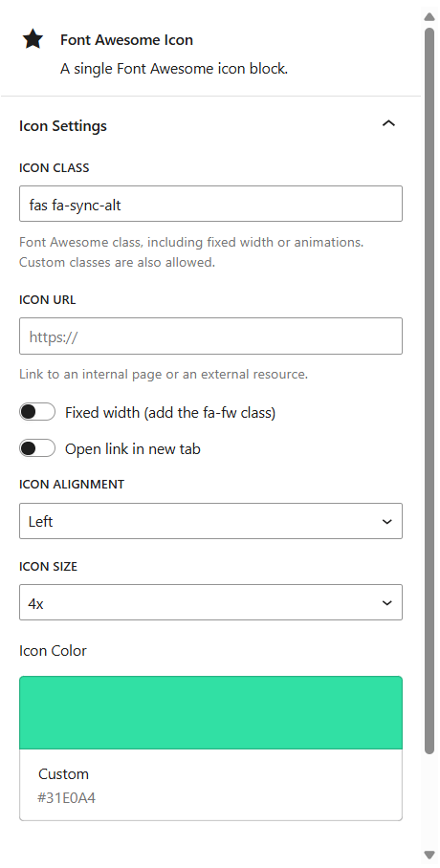Click the scrollbar track below the thumb
The image size is (440, 868).
(x=429, y=800)
